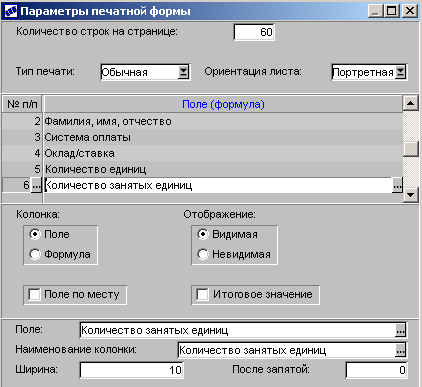Viewport: 422px width, 387px height.
Task: Minimize the Параметры печатной формы window
Action: coord(376,11)
